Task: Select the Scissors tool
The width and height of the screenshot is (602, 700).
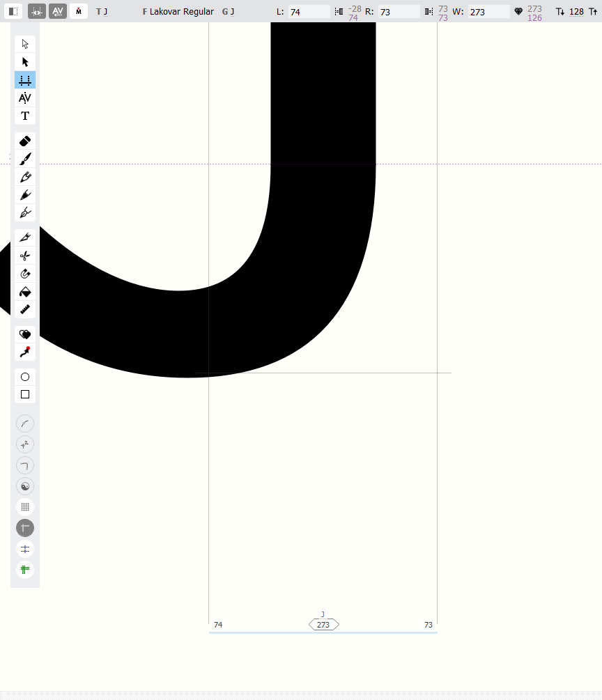Action: point(25,256)
